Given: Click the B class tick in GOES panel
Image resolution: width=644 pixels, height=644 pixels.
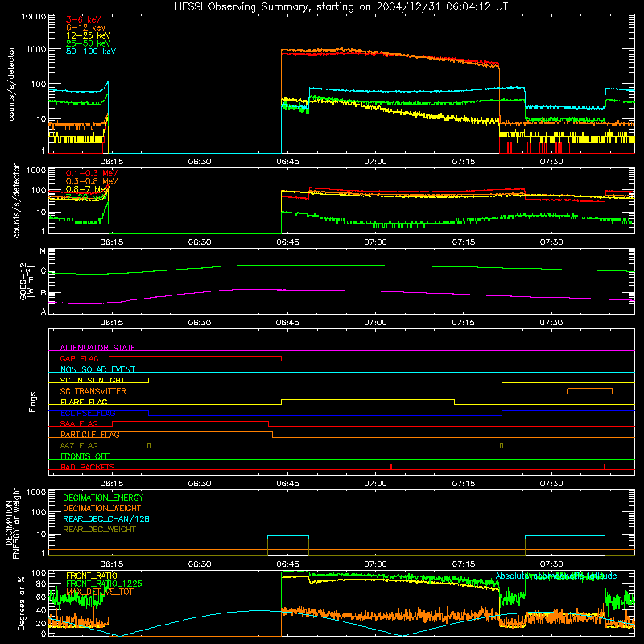Looking at the screenshot, I should pyautogui.click(x=43, y=293).
